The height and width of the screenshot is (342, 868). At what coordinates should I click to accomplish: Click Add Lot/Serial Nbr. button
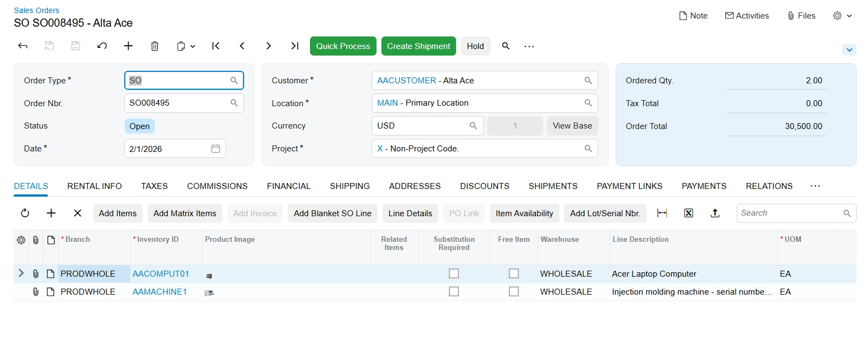coord(605,213)
